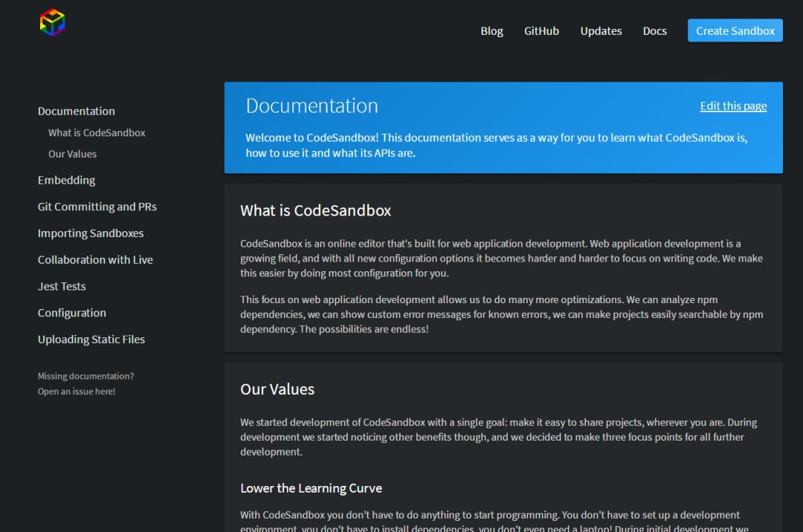The width and height of the screenshot is (803, 532).
Task: Open the Configuration docs section
Action: coord(71,313)
